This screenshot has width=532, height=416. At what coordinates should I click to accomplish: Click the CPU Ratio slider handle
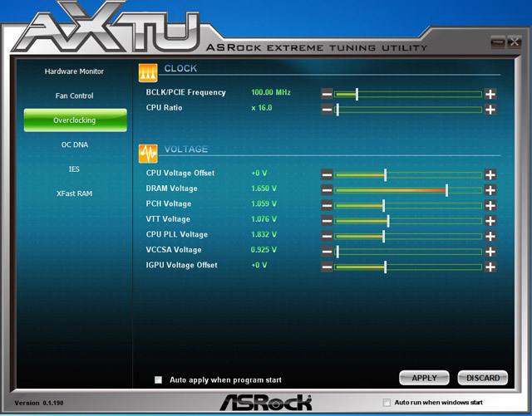[x=337, y=110]
